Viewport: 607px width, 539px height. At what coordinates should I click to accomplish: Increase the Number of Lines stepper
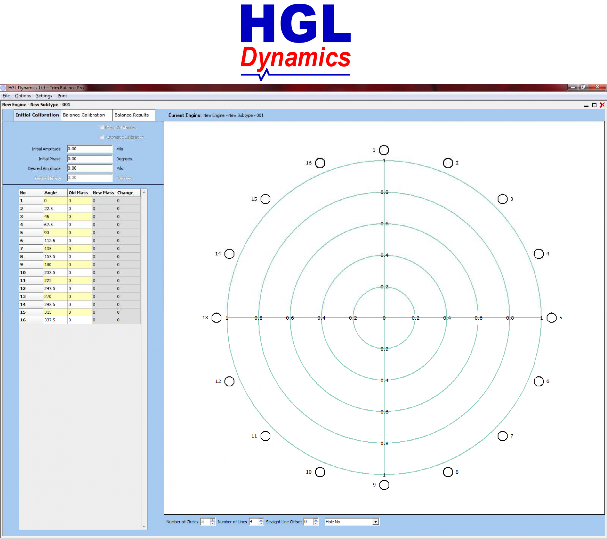pos(261,520)
